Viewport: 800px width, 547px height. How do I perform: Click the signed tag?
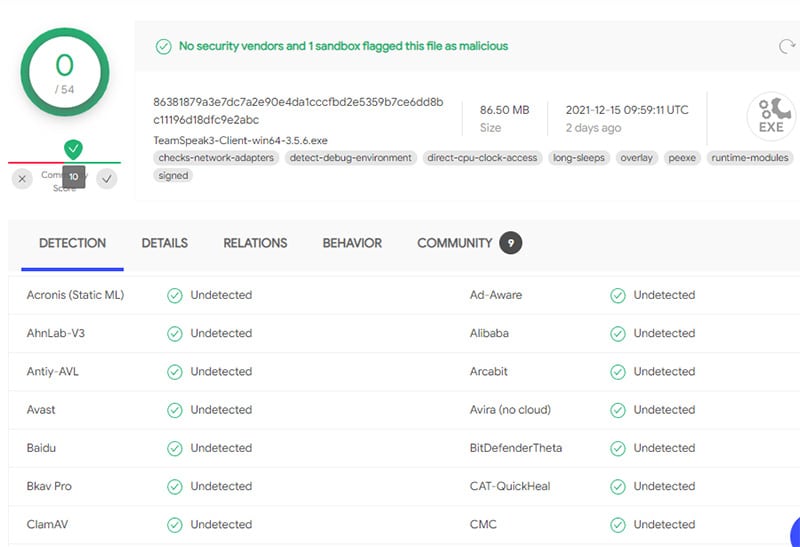[173, 176]
